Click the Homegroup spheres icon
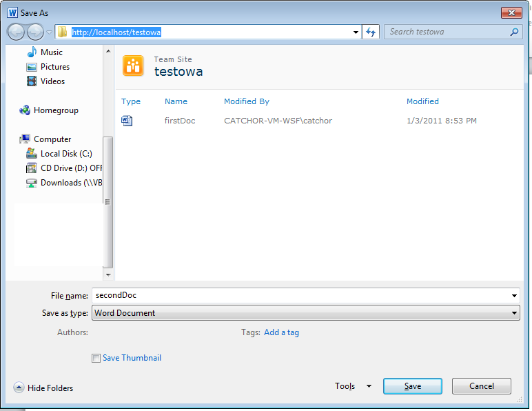This screenshot has width=532, height=411. point(25,110)
